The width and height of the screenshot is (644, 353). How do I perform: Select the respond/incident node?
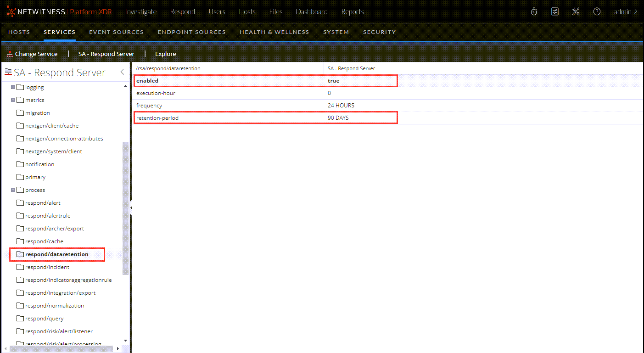47,267
